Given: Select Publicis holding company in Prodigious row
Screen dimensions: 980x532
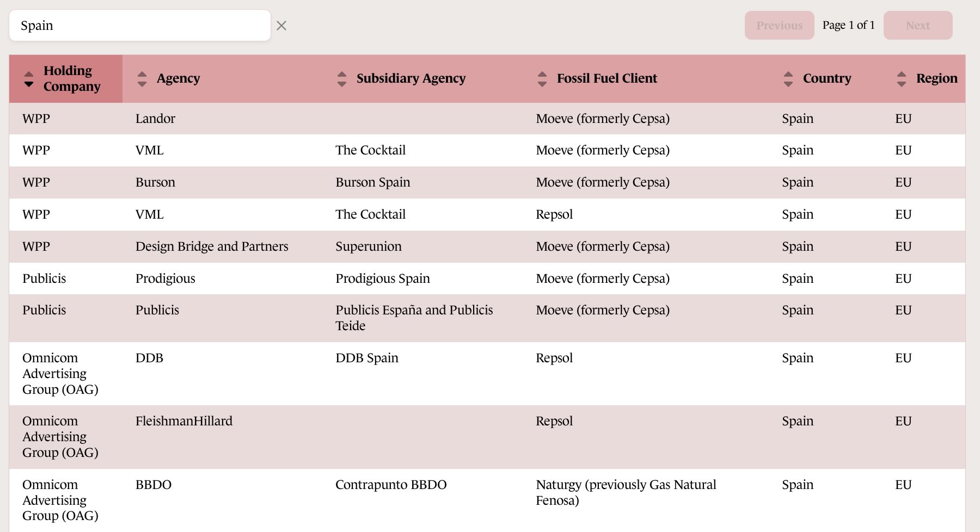Looking at the screenshot, I should click(44, 279).
